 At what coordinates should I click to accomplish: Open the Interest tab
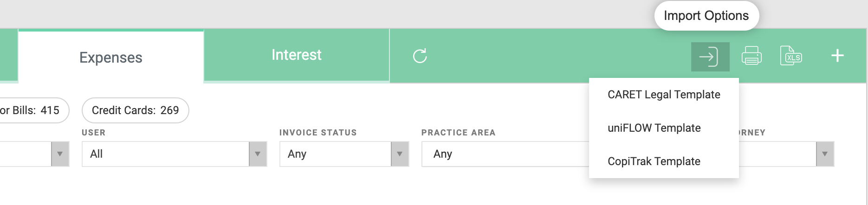click(x=296, y=55)
